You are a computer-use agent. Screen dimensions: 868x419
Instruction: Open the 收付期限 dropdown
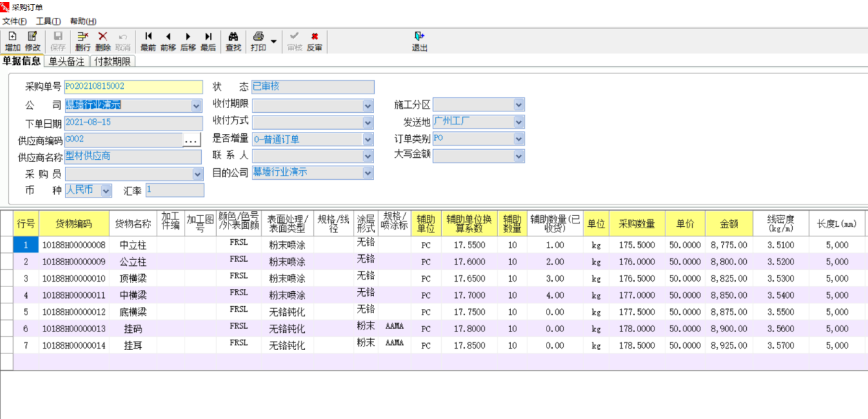pos(368,106)
